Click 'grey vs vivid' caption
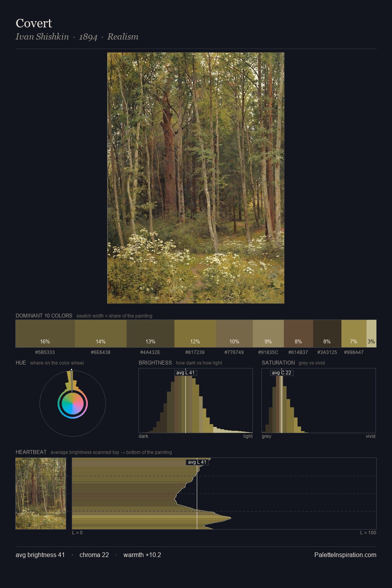 tap(312, 363)
